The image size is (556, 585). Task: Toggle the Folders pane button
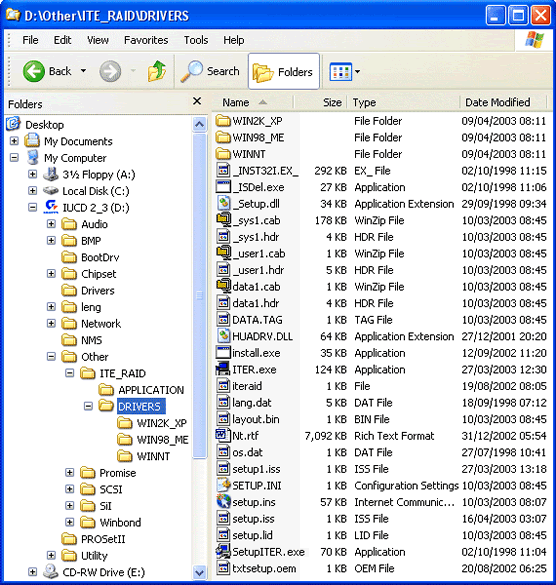[284, 71]
